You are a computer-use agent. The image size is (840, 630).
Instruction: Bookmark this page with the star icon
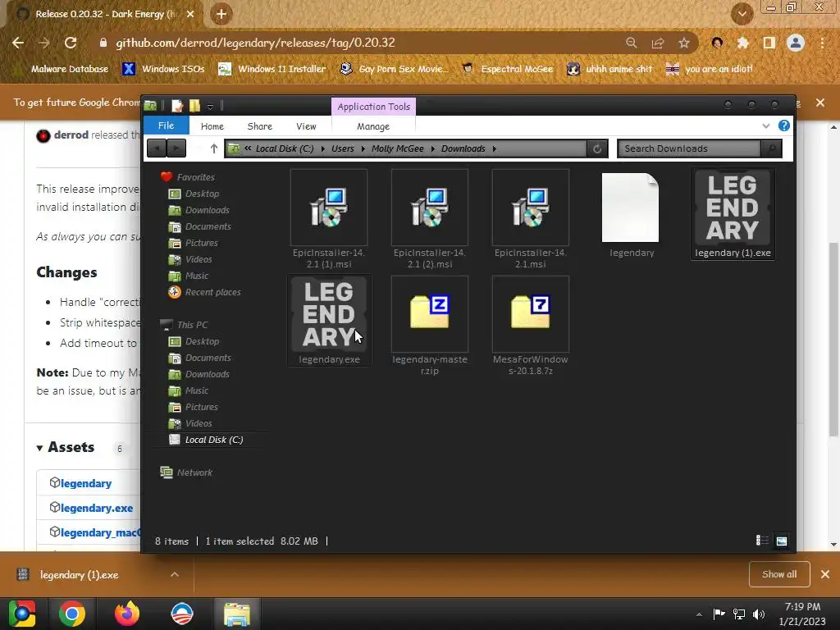click(x=683, y=43)
